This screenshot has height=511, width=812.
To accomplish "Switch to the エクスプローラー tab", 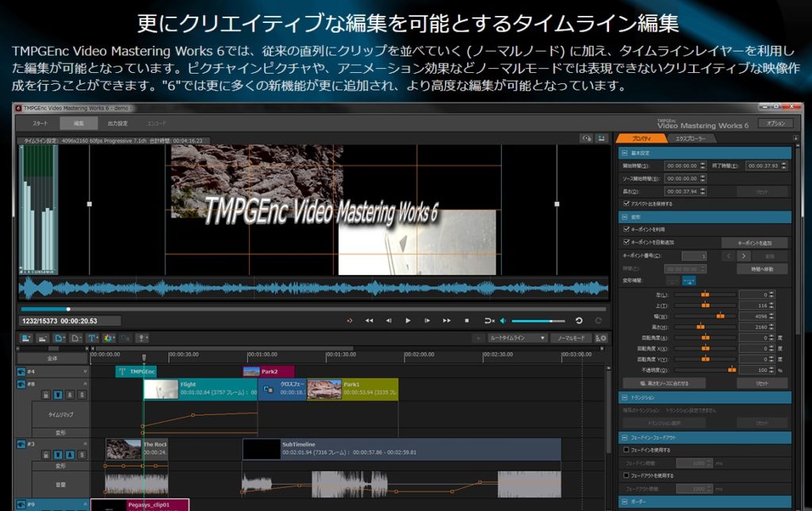I will (x=688, y=139).
